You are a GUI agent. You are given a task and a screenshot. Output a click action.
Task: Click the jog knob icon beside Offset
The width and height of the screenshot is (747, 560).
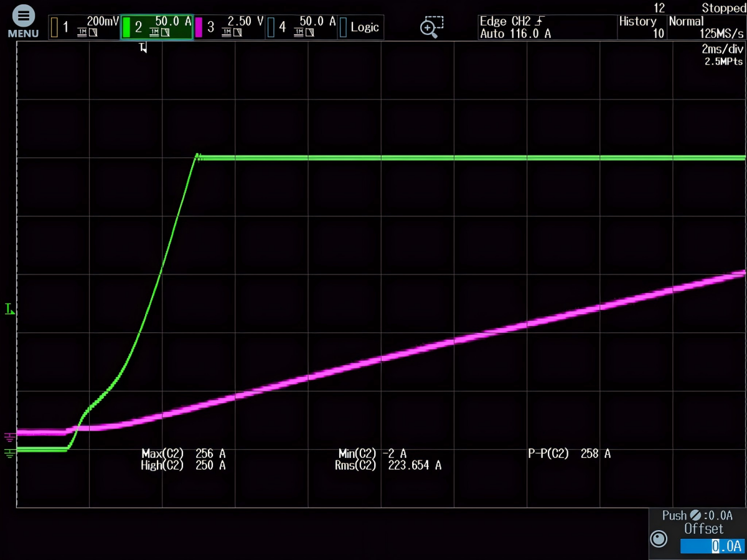[x=658, y=538]
